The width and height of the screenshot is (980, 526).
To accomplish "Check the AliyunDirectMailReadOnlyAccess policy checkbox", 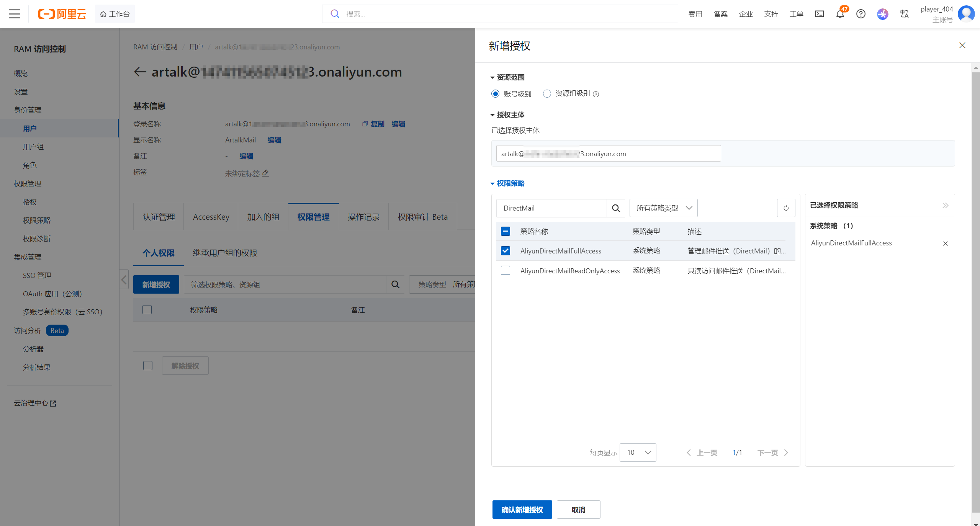I will [506, 271].
